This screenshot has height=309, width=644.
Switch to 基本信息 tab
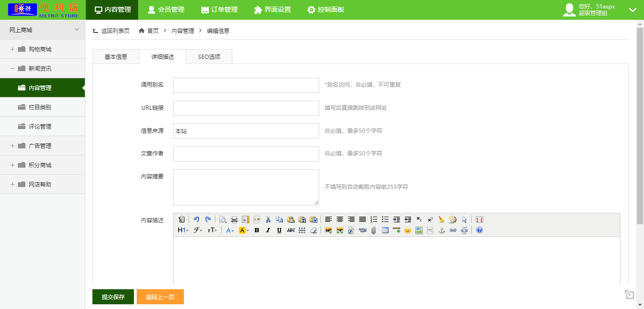pyautogui.click(x=116, y=57)
